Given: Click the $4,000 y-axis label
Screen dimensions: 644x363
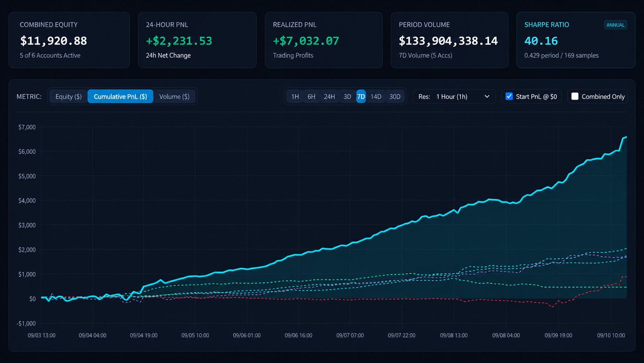Looking at the screenshot, I should [27, 201].
